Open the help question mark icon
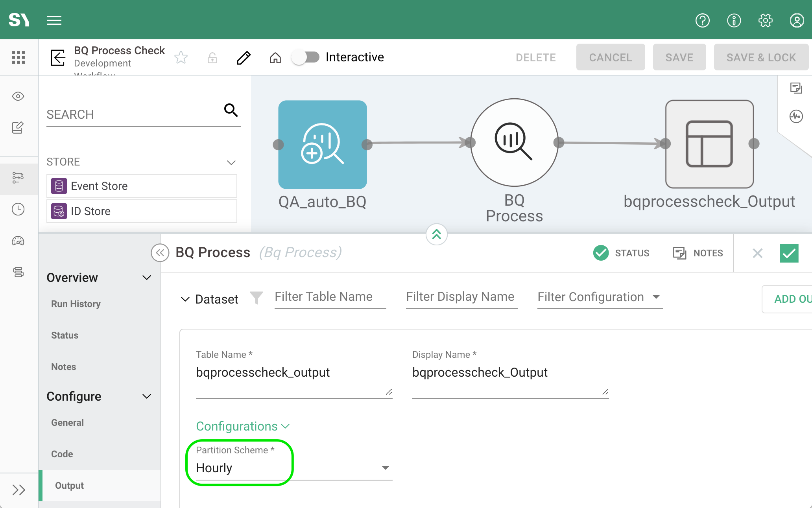 (x=702, y=20)
